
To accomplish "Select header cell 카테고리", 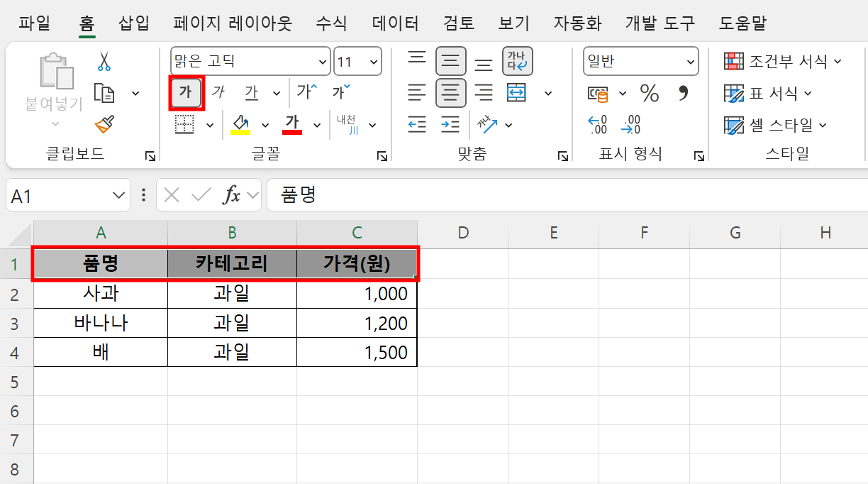I will pyautogui.click(x=232, y=264).
